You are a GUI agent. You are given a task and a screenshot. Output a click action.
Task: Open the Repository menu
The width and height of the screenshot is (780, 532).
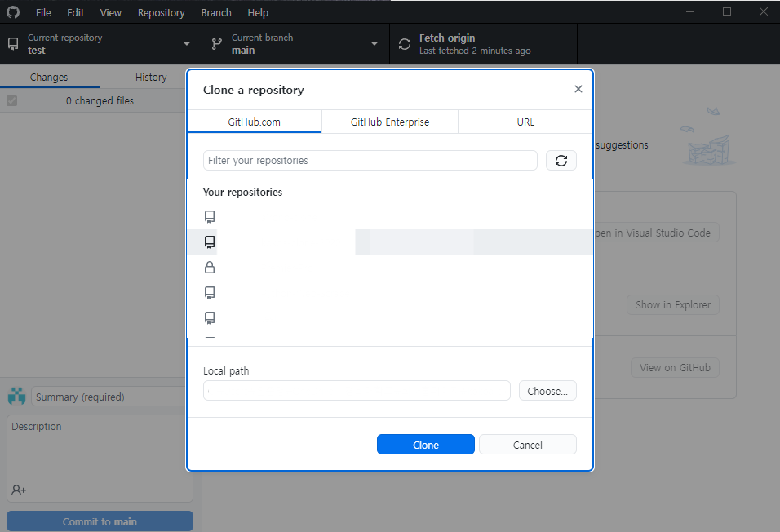click(162, 12)
